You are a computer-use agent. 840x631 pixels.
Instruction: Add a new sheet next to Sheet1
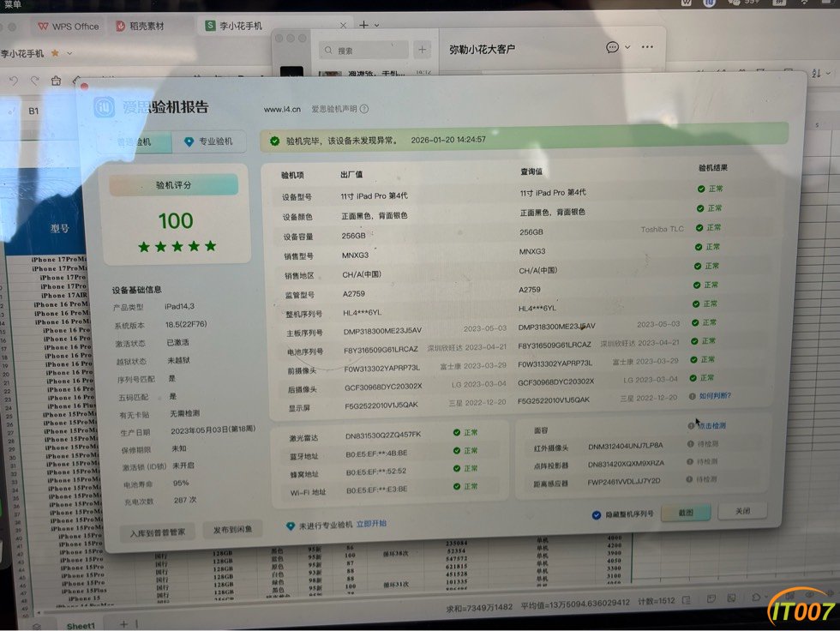123,624
